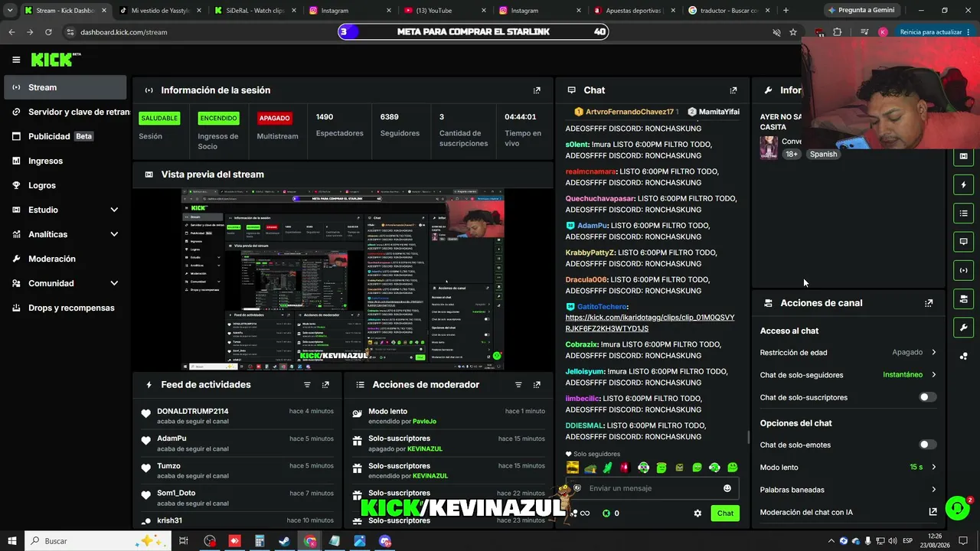
Task: Click the wrench icon in right sidebar
Action: 963,328
